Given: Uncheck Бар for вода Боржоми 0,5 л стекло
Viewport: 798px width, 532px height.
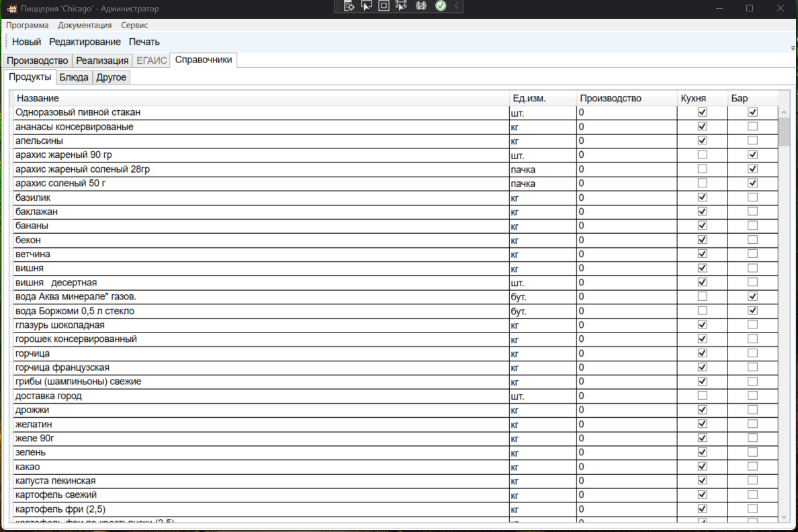Looking at the screenshot, I should point(753,310).
